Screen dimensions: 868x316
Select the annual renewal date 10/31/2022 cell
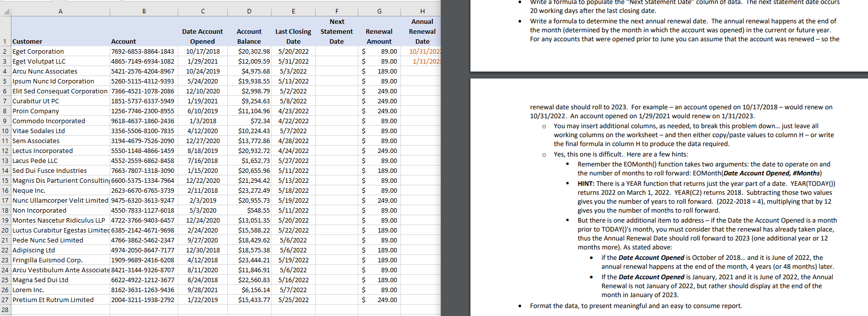click(x=421, y=51)
